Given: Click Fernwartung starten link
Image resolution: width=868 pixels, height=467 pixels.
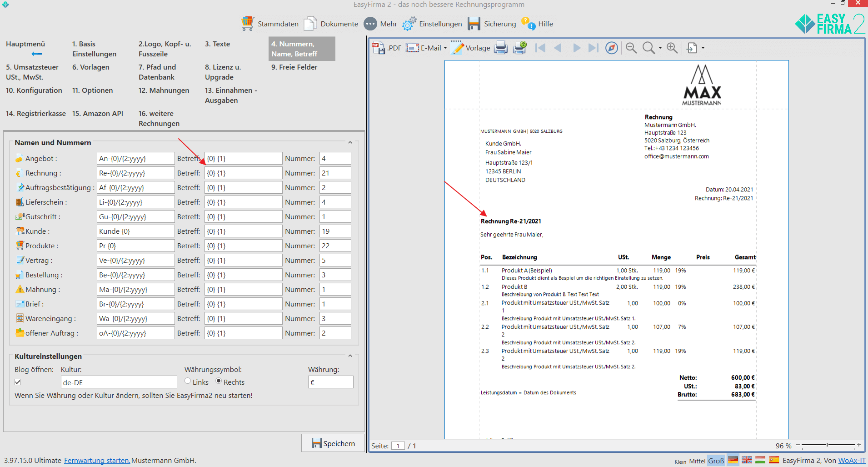Looking at the screenshot, I should point(97,460).
